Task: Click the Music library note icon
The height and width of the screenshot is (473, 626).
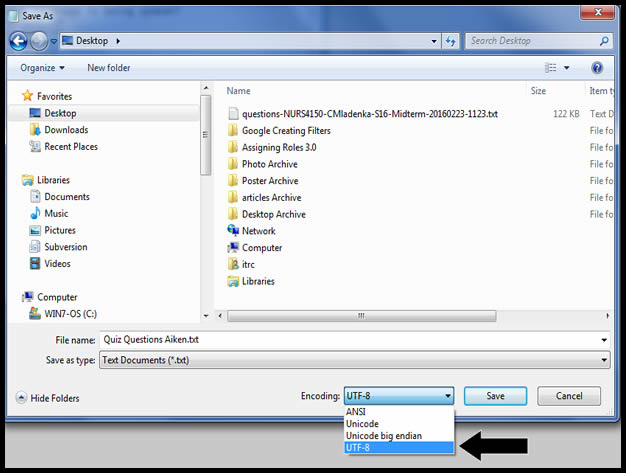Action: pyautogui.click(x=35, y=213)
